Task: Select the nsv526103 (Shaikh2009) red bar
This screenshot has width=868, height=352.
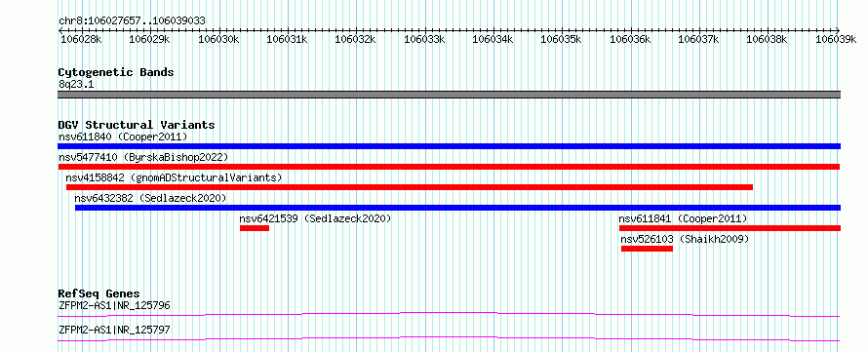Action: pyautogui.click(x=648, y=249)
